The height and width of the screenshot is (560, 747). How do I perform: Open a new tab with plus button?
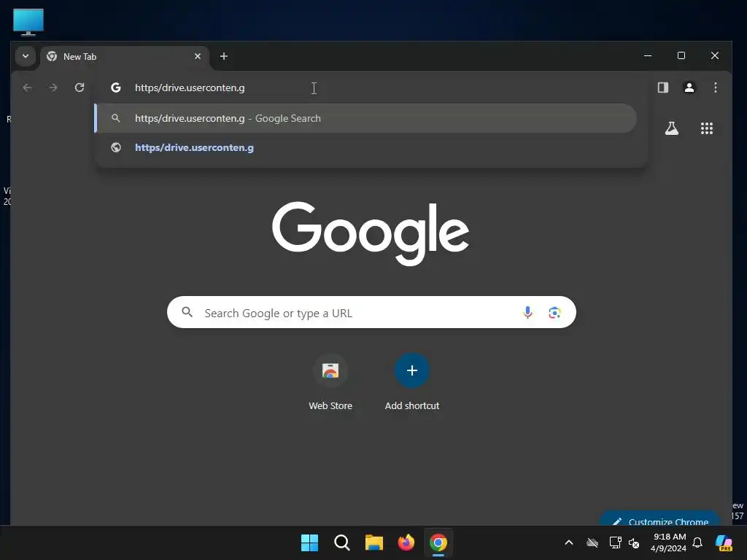coord(223,56)
